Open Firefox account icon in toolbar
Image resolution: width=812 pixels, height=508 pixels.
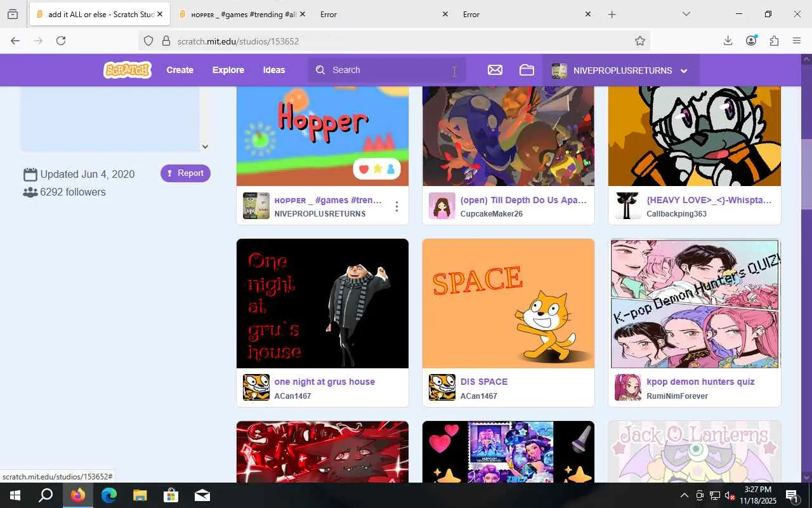tap(751, 41)
